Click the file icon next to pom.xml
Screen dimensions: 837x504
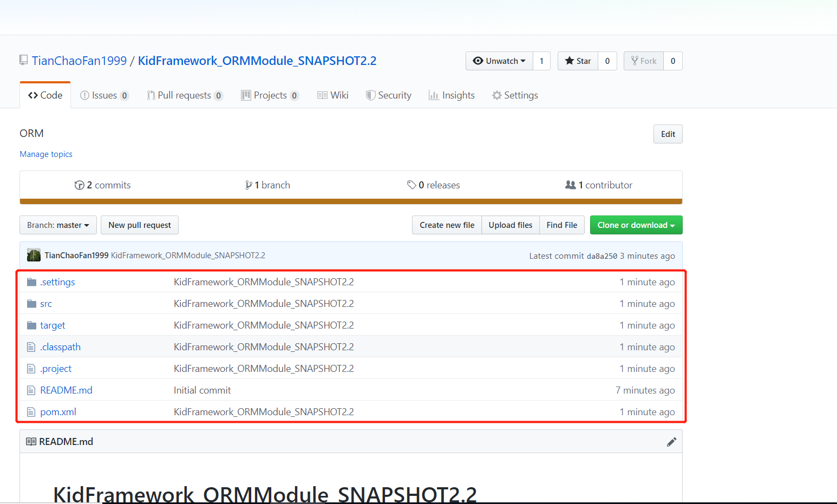coord(31,411)
